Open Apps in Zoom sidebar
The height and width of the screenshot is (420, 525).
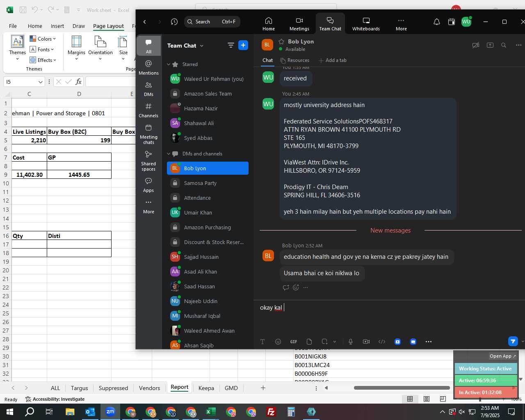tap(148, 185)
